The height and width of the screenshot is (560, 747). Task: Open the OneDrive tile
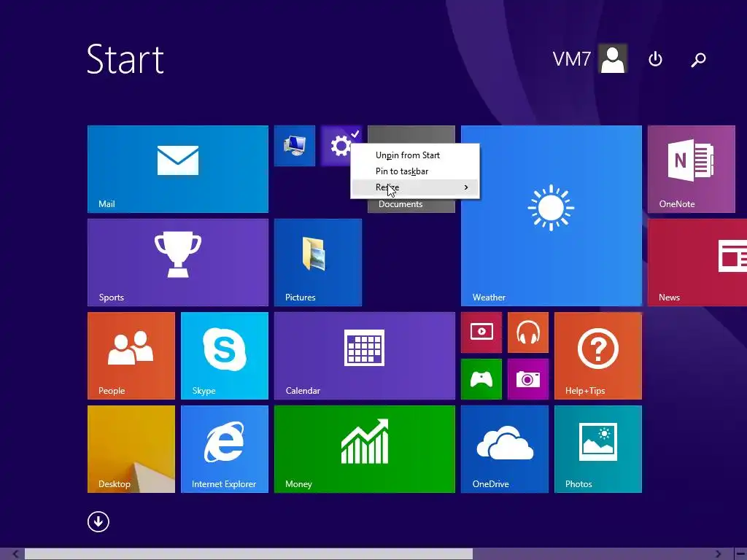coord(505,449)
